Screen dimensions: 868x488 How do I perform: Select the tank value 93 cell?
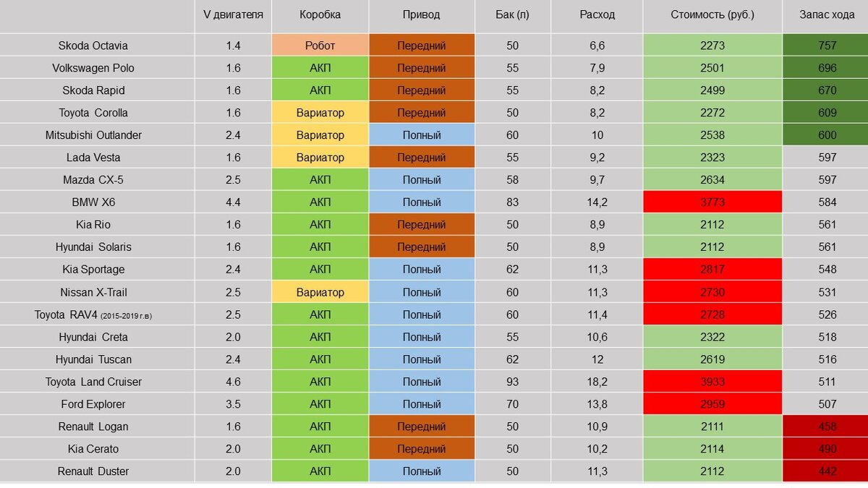pyautogui.click(x=513, y=382)
